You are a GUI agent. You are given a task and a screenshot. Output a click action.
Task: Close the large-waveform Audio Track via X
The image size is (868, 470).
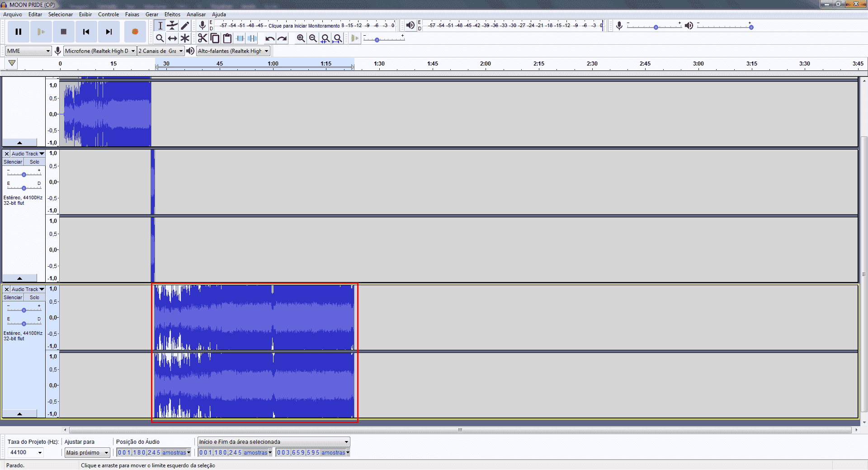[x=7, y=289]
